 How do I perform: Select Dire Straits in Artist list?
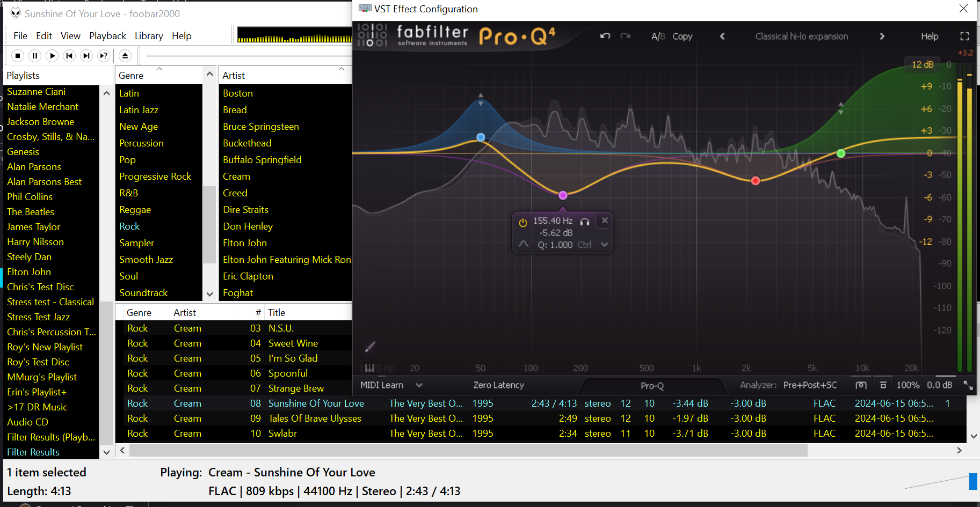245,210
